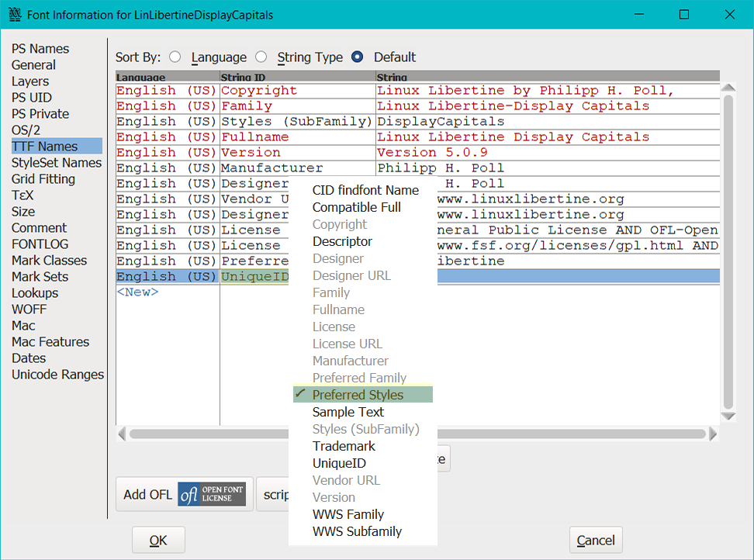Screen dimensions: 754x560
Task: Click the OFL Open Font License logo
Action: pos(212,494)
